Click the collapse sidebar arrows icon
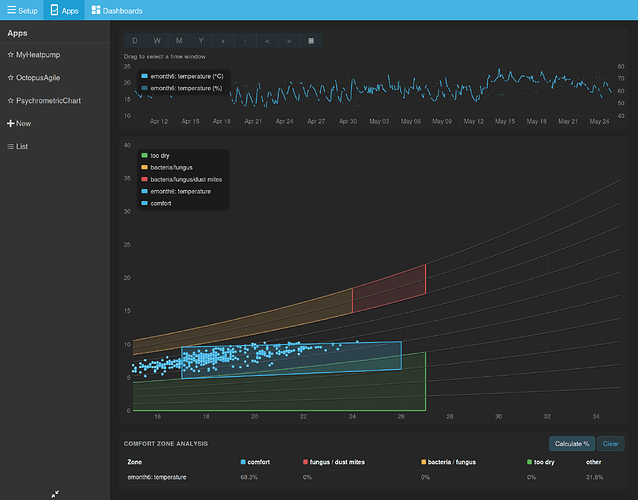638x500 pixels. click(55, 494)
